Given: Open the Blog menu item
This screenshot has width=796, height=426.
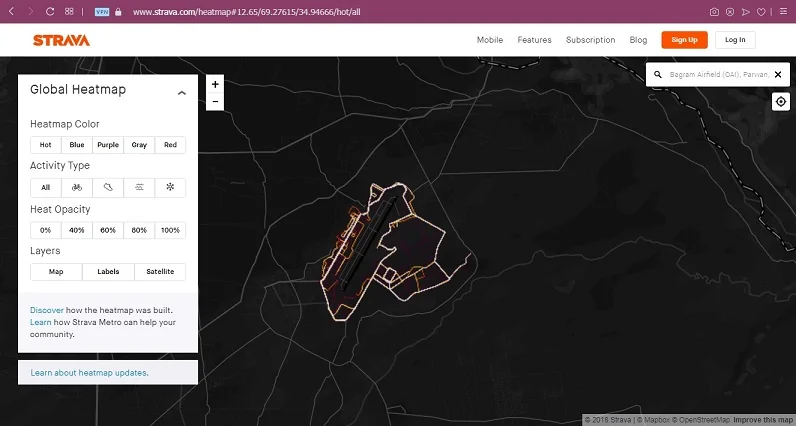Looking at the screenshot, I should click(x=638, y=40).
